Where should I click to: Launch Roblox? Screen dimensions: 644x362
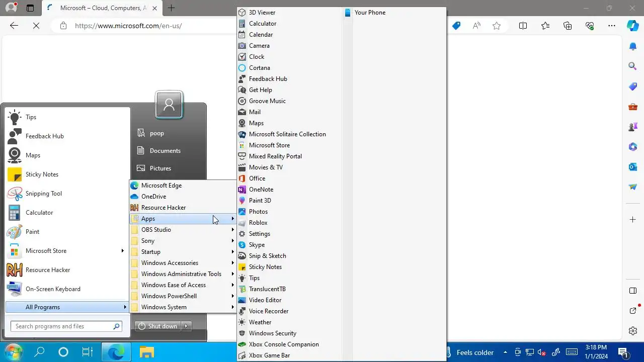(289, 223)
